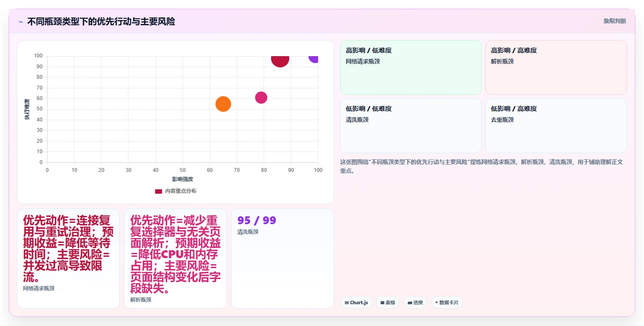Click the lightning icon beside the title
The height and width of the screenshot is (326, 644).
tap(20, 22)
